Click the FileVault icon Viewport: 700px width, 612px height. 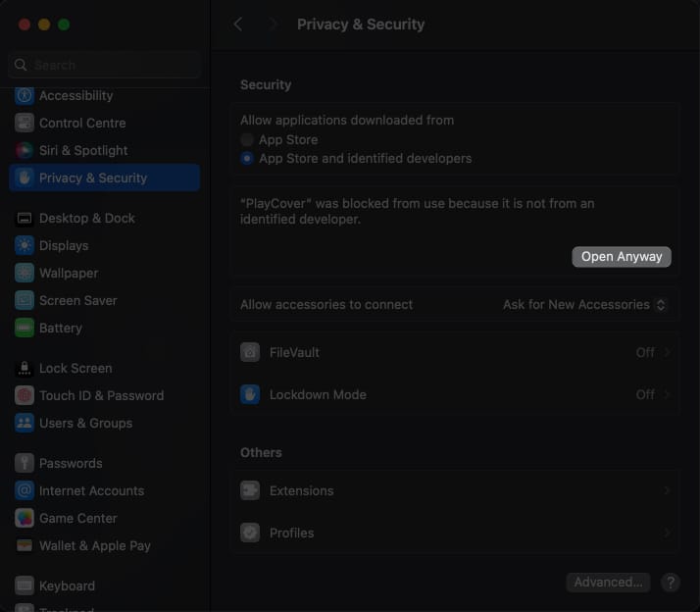point(250,352)
